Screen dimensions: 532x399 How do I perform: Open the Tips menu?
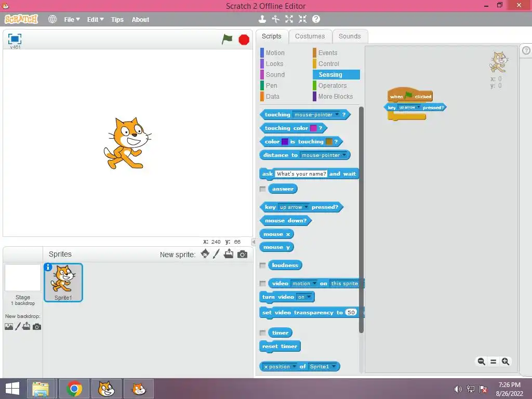point(117,20)
